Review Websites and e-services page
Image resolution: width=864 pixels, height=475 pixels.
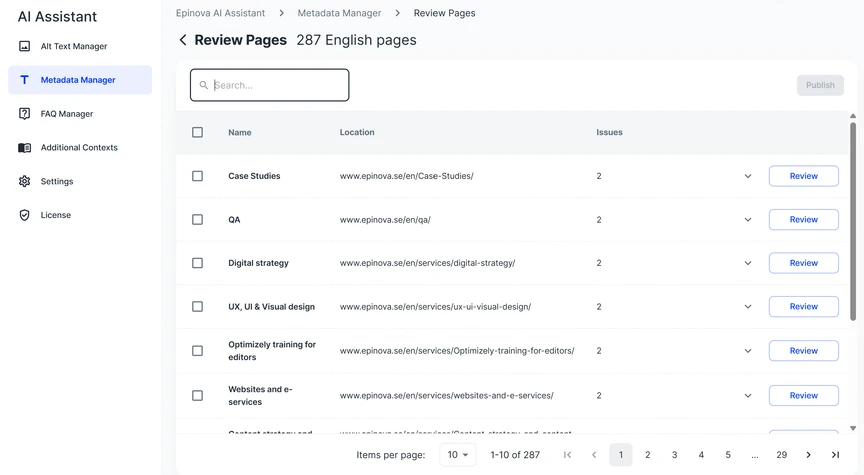[803, 395]
